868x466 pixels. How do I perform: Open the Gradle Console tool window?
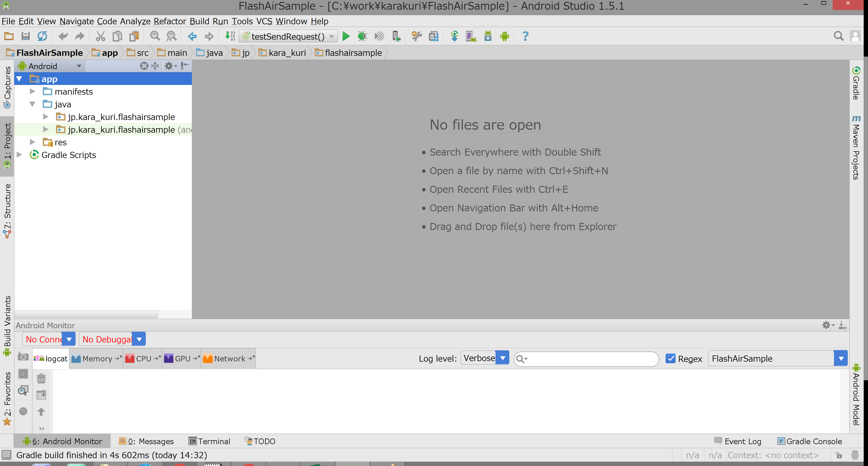point(809,441)
